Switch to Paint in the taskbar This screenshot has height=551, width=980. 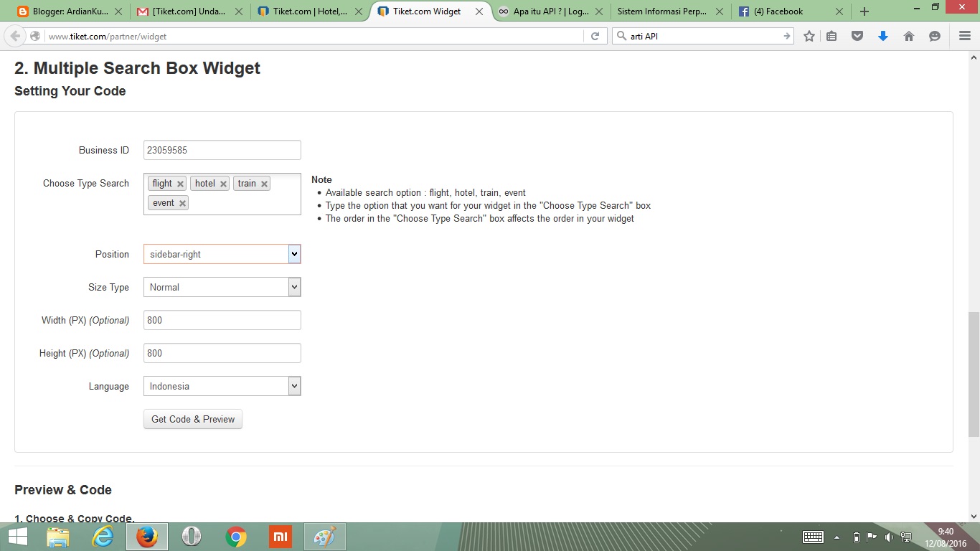click(x=324, y=537)
